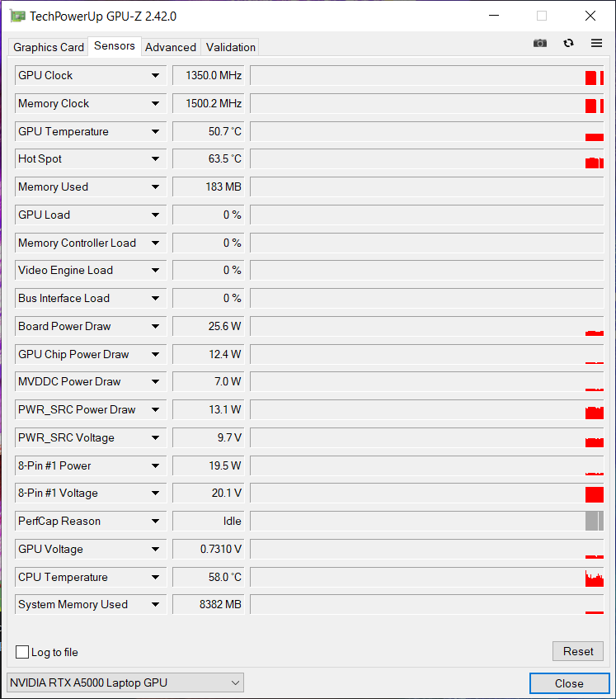Open the GPU Temperature dropdown arrow
Image resolution: width=616 pixels, height=699 pixels.
coord(155,132)
